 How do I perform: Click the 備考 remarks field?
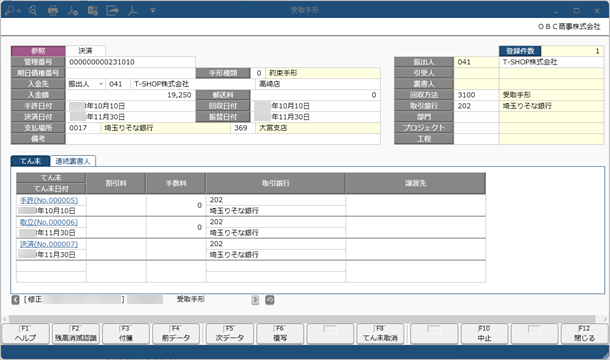tap(223, 139)
